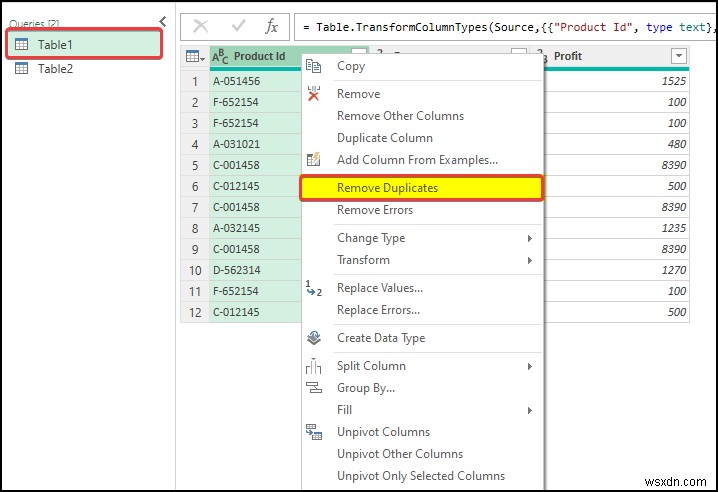The width and height of the screenshot is (718, 492).
Task: Click cell C-012145 in row 6
Action: coord(256,186)
